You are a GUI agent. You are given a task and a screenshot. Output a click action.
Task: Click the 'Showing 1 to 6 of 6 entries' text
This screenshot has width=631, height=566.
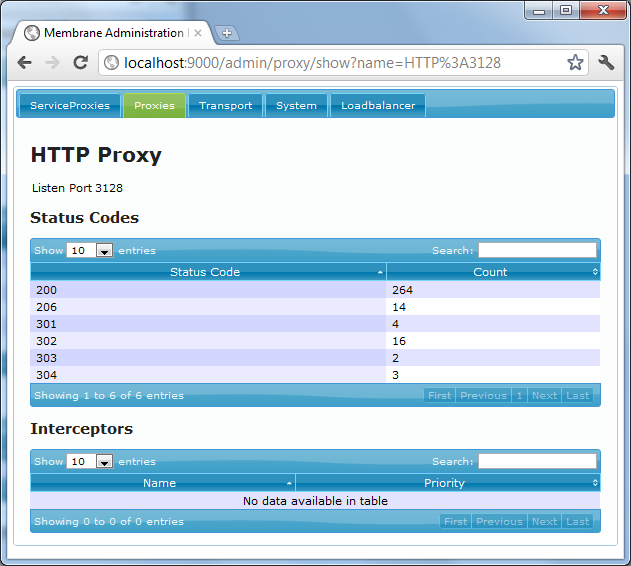click(x=109, y=396)
